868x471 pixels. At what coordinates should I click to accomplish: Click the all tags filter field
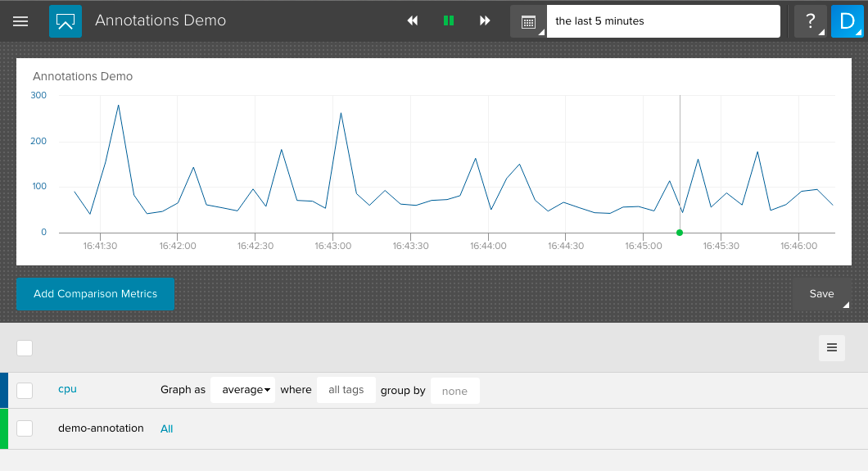(x=346, y=390)
